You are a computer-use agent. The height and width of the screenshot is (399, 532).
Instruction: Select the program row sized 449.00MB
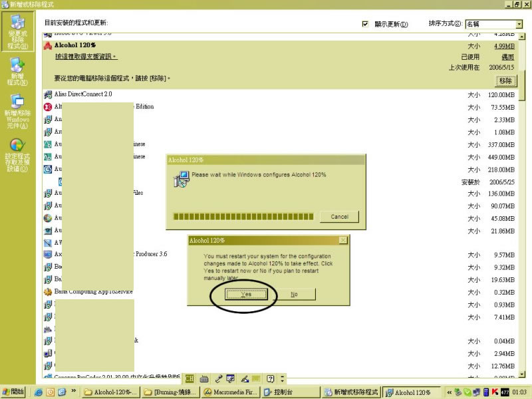pos(280,157)
